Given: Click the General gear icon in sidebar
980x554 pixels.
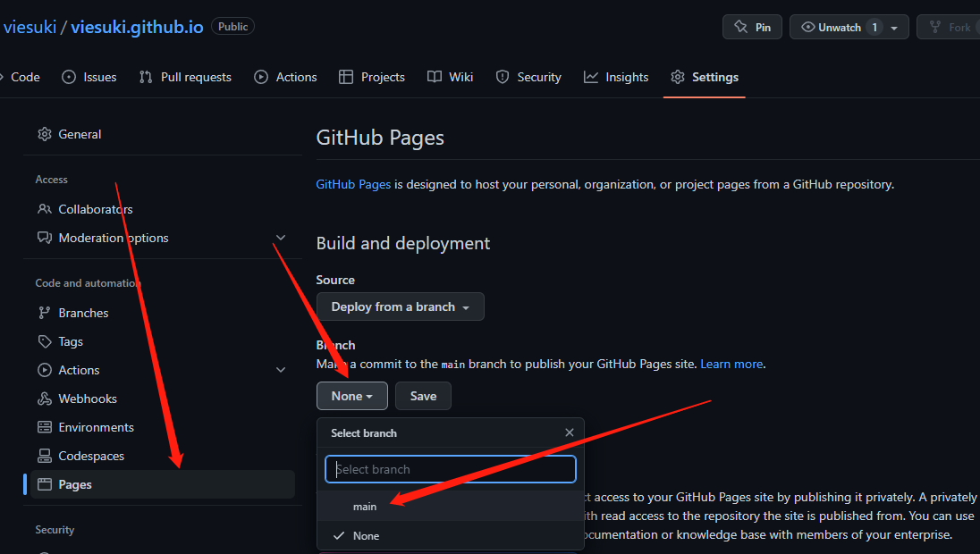Looking at the screenshot, I should pyautogui.click(x=45, y=134).
